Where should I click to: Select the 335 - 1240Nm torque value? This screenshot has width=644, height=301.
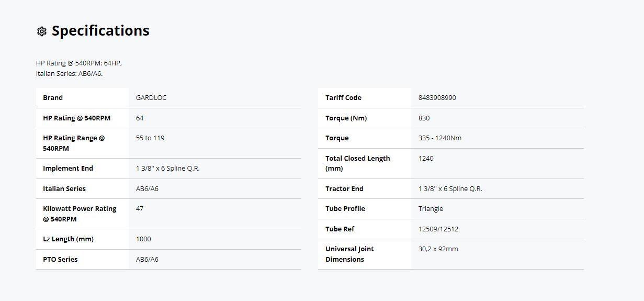tap(439, 138)
